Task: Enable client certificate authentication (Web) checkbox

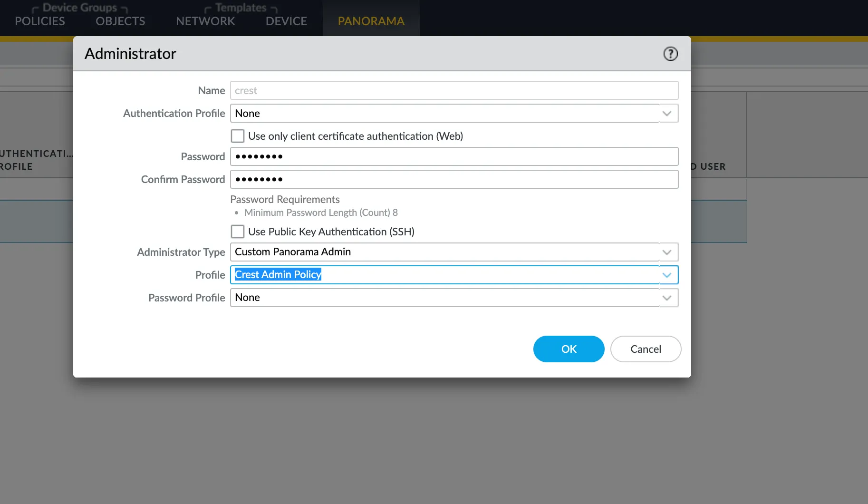Action: click(x=237, y=136)
